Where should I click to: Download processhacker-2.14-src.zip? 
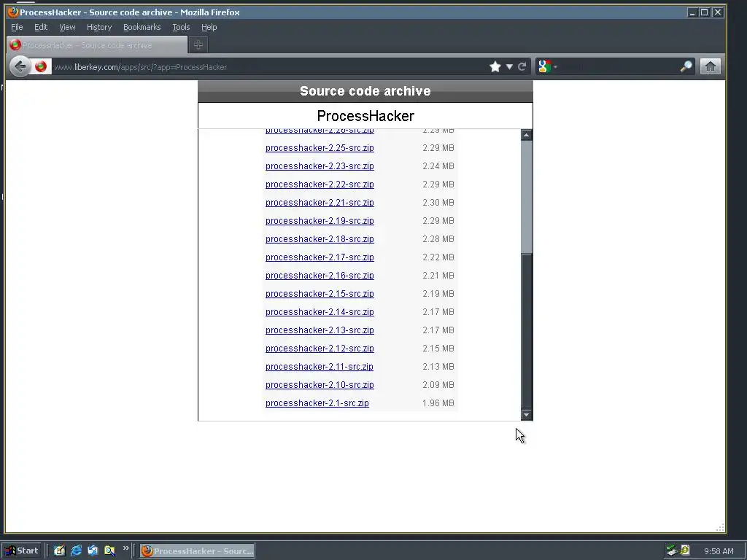point(320,312)
